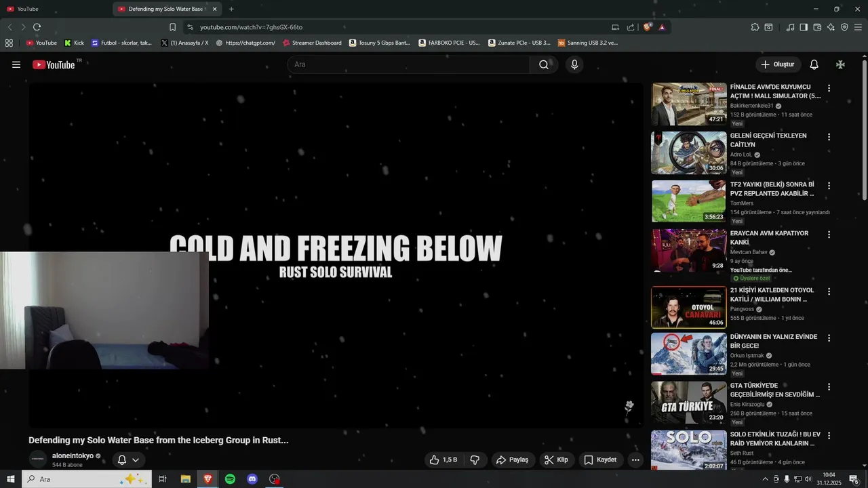Like the video (1,5 B)
The width and height of the screenshot is (868, 488).
[x=443, y=460]
